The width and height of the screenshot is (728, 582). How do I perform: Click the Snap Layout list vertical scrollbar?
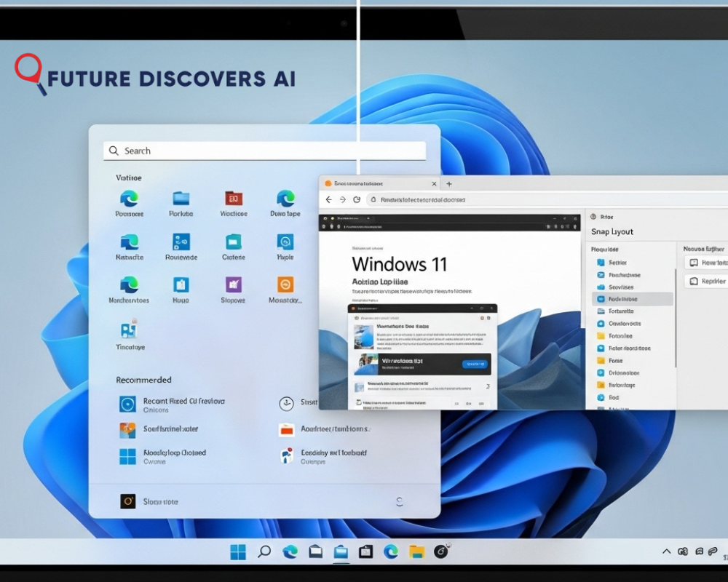point(676,320)
